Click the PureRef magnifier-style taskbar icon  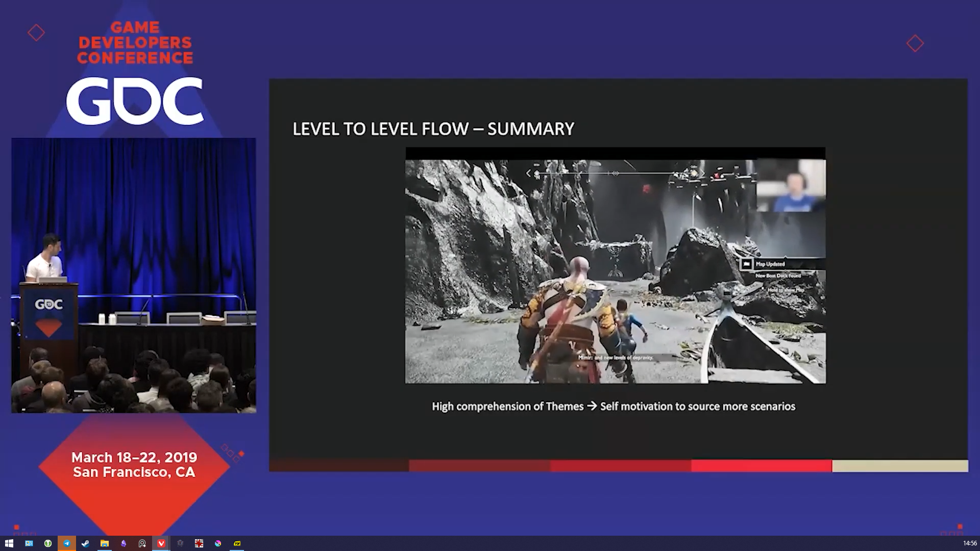[x=142, y=543]
